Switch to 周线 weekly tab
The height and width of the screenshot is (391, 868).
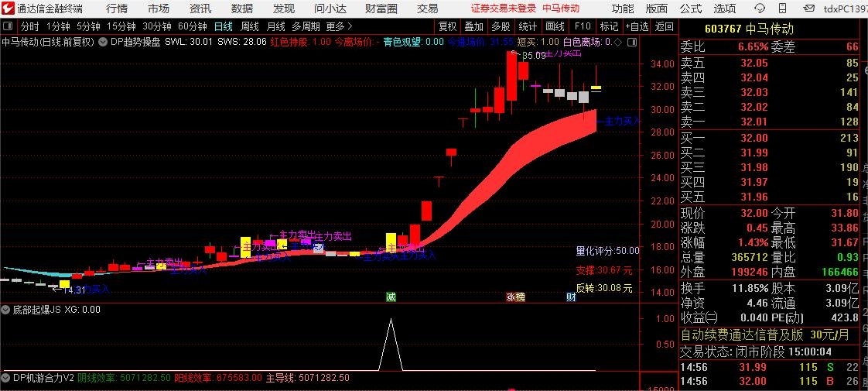pos(250,26)
